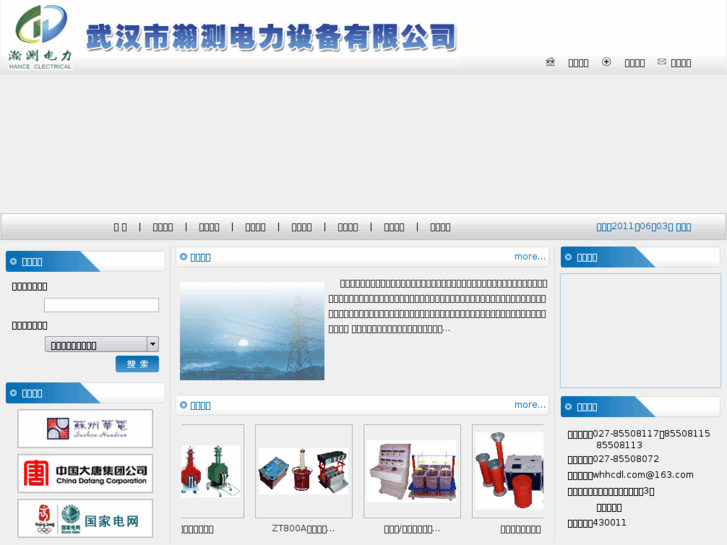Open the red and green transformer product image
The height and width of the screenshot is (545, 727).
pos(212,471)
